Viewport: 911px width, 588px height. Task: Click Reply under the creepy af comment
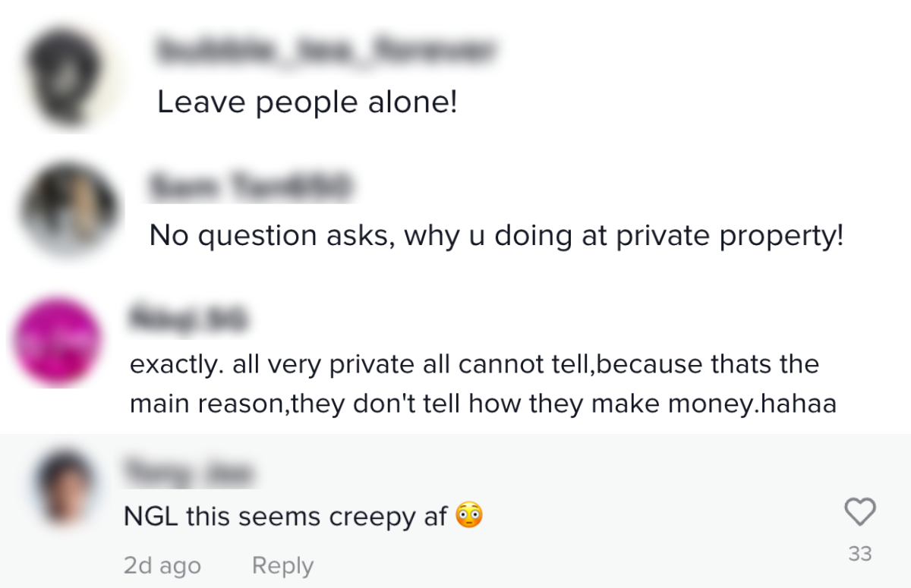coord(282,565)
